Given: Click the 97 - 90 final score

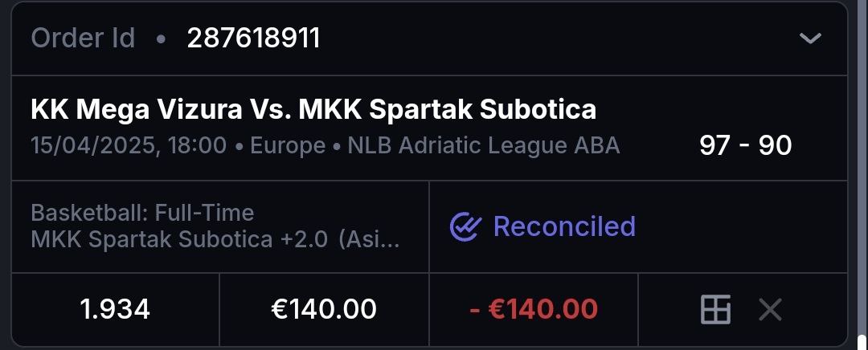Looking at the screenshot, I should click(x=745, y=145).
